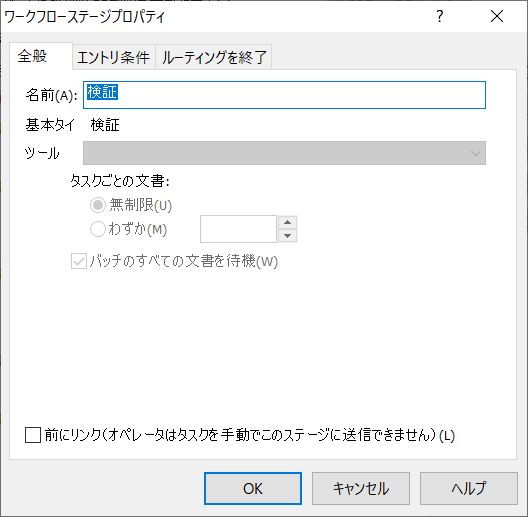The width and height of the screenshot is (528, 517).
Task: Go to the ルーティングを終了 tab
Action: point(214,57)
